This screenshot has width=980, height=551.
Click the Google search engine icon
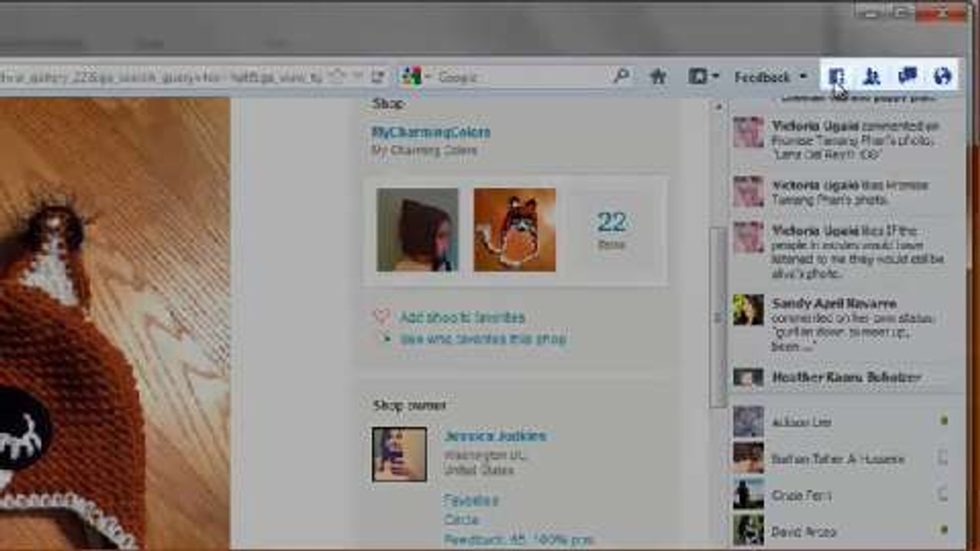click(x=412, y=77)
